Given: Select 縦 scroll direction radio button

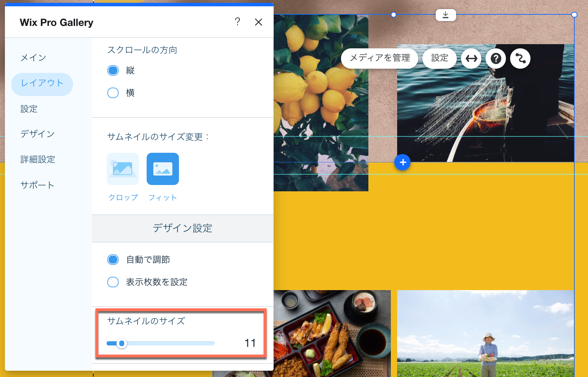Looking at the screenshot, I should pos(113,70).
